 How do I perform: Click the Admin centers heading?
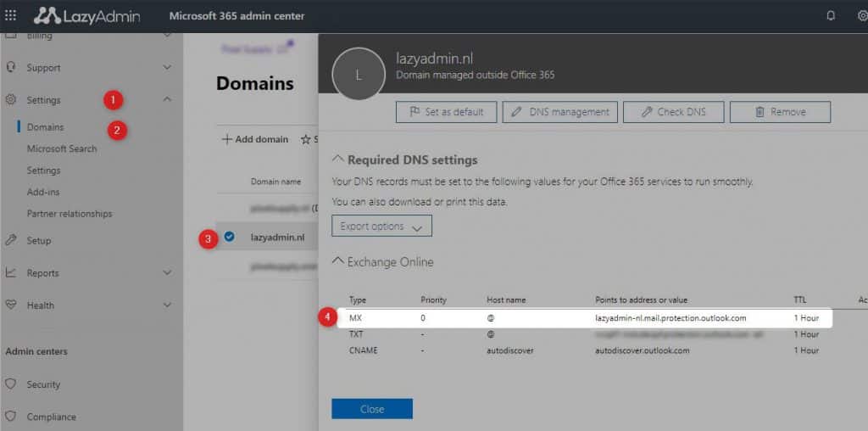pos(36,352)
